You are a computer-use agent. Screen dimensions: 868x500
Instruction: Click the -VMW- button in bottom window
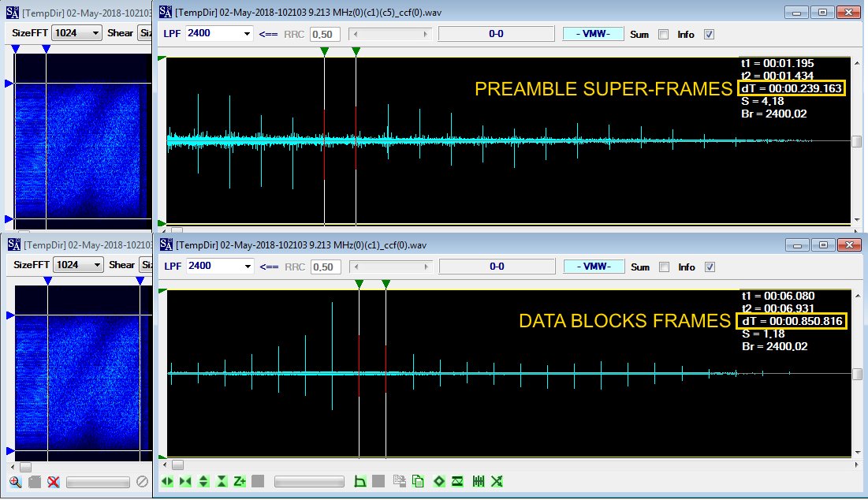(594, 267)
